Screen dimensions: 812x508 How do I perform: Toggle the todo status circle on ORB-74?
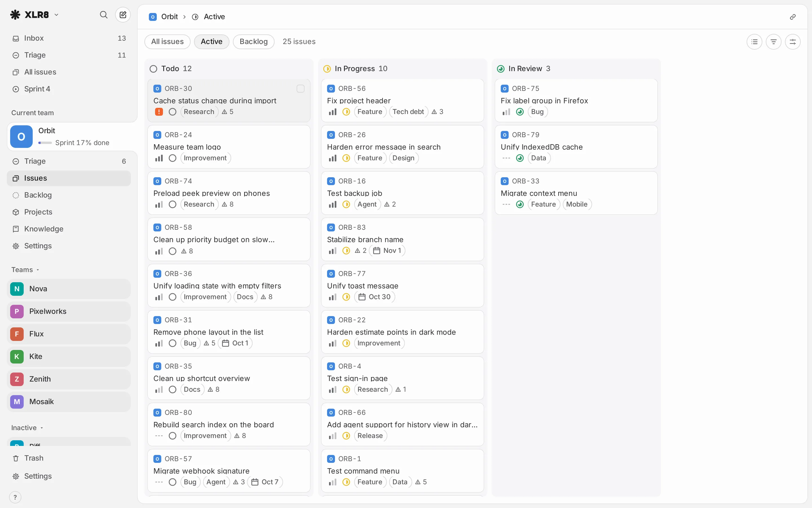(173, 205)
